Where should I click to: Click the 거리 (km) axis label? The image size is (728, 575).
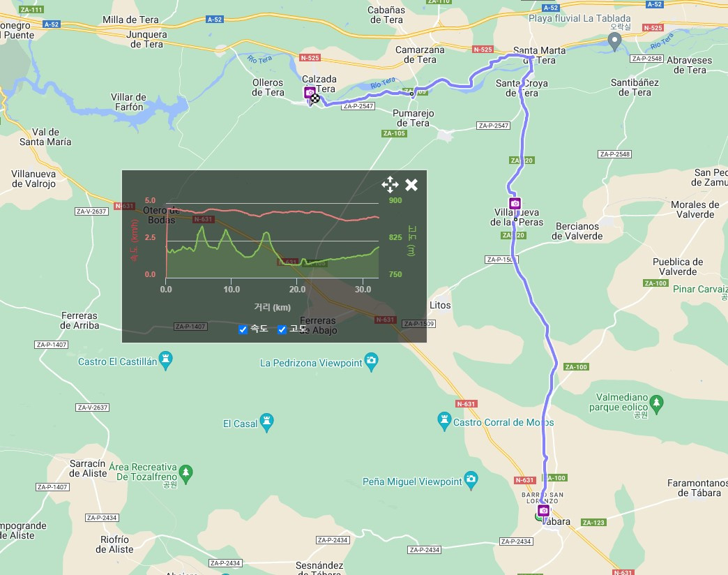coord(273,307)
